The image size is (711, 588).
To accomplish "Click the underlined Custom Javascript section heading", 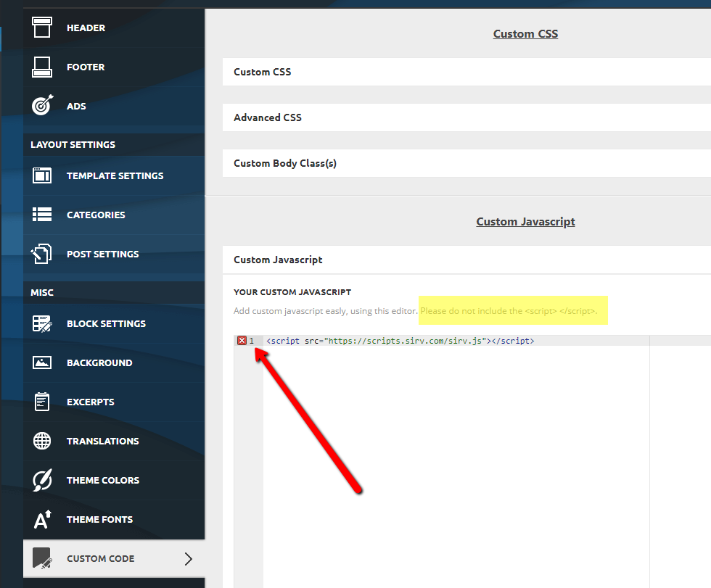I will pyautogui.click(x=525, y=222).
